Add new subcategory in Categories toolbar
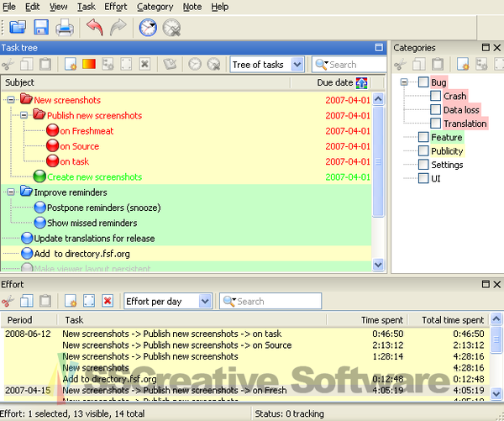This screenshot has height=421, width=504. 481,65
